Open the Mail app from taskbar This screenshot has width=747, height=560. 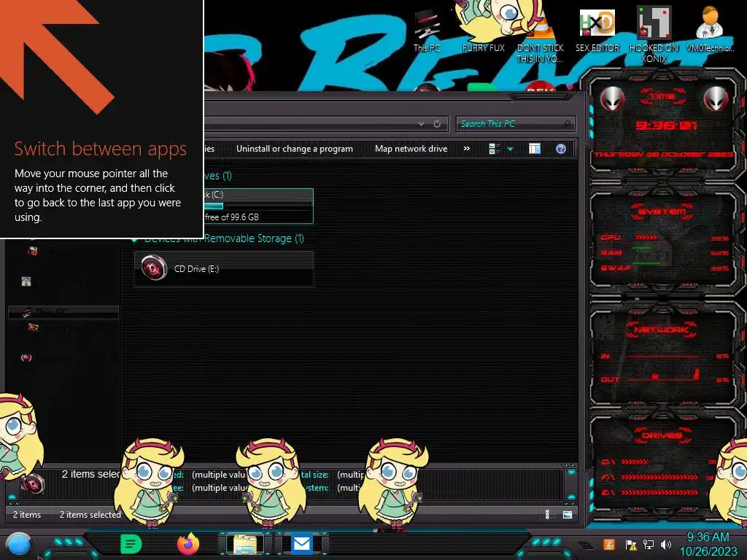301,544
